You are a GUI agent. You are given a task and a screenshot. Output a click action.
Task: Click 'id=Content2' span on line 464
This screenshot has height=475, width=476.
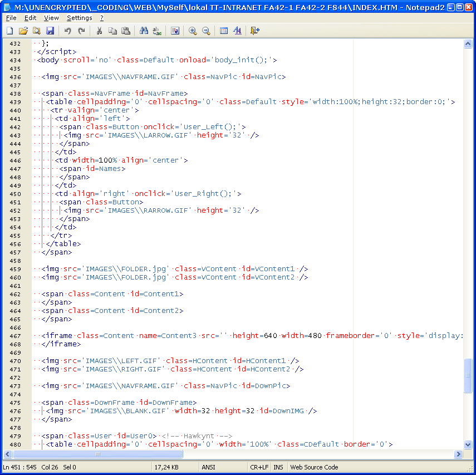(155, 311)
